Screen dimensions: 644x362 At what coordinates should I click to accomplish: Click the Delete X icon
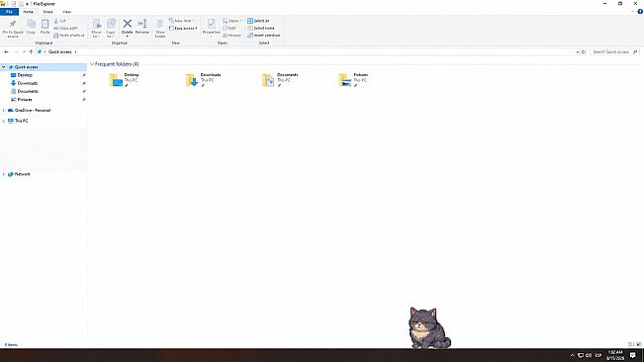coord(128,24)
